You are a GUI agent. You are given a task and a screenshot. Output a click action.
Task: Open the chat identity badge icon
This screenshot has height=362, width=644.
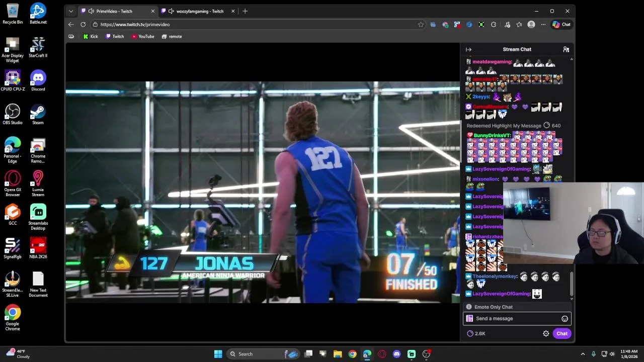point(469,318)
